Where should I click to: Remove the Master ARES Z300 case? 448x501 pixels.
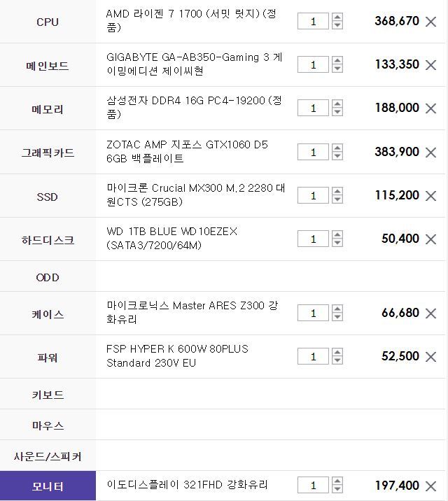tap(430, 313)
